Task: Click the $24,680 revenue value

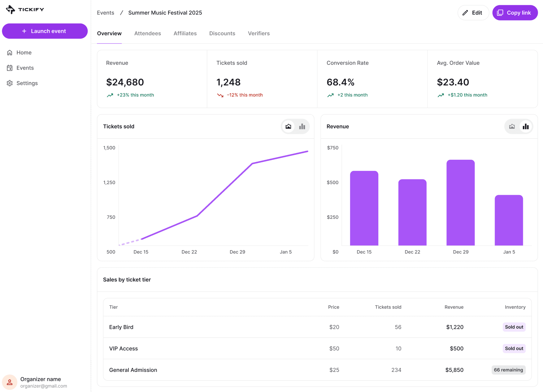Action: pyautogui.click(x=125, y=82)
